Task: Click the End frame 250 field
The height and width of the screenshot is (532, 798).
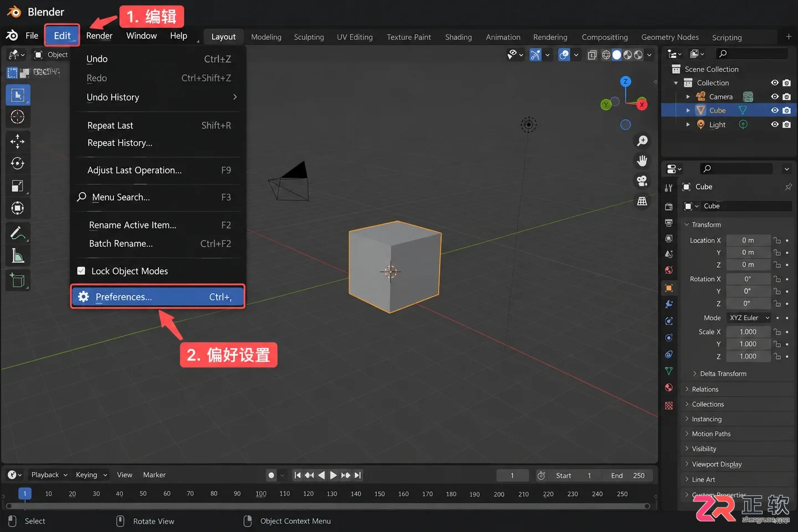Action: [x=628, y=475]
